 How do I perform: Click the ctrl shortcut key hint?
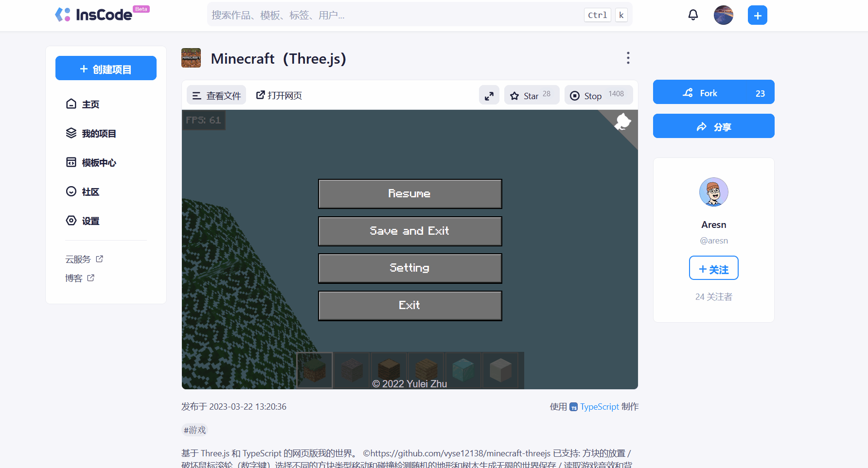pos(597,15)
